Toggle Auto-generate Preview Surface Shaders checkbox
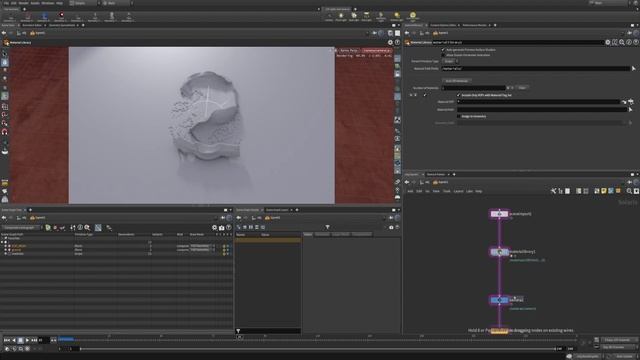Image resolution: width=640 pixels, height=360 pixels. click(x=443, y=50)
